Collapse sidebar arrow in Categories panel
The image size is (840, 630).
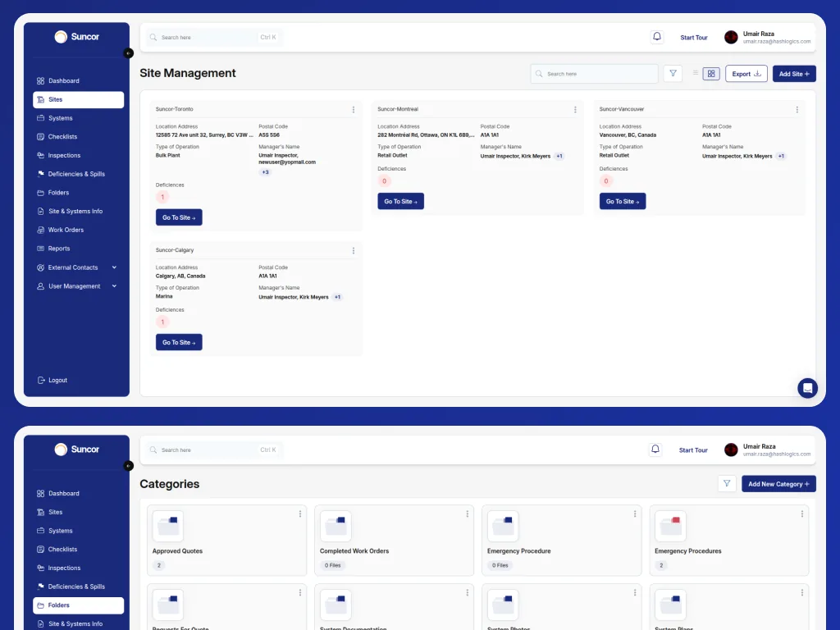point(129,466)
